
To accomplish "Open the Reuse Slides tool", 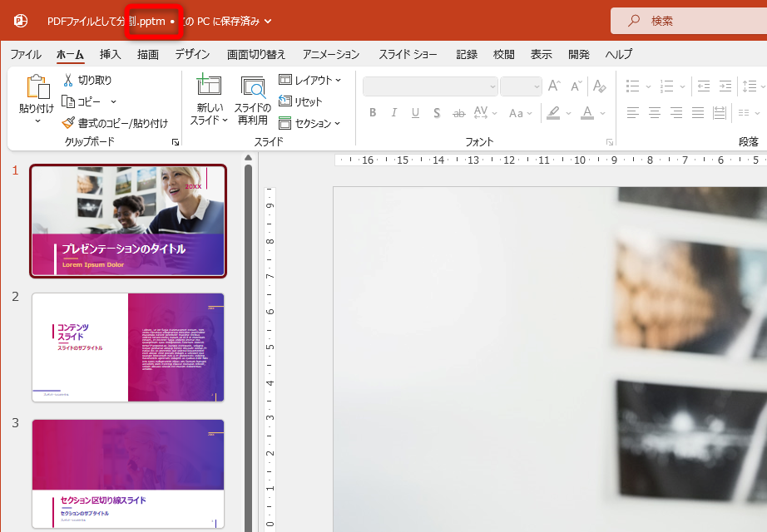I will tap(253, 86).
